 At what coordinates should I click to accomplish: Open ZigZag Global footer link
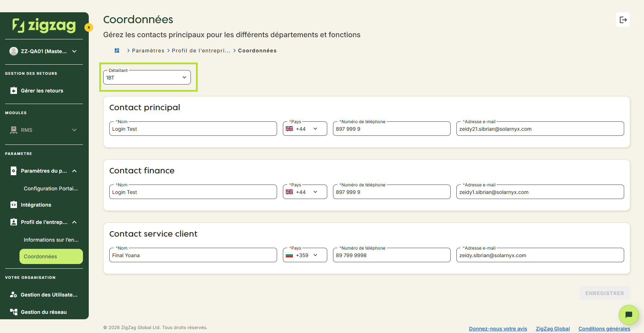click(x=553, y=329)
